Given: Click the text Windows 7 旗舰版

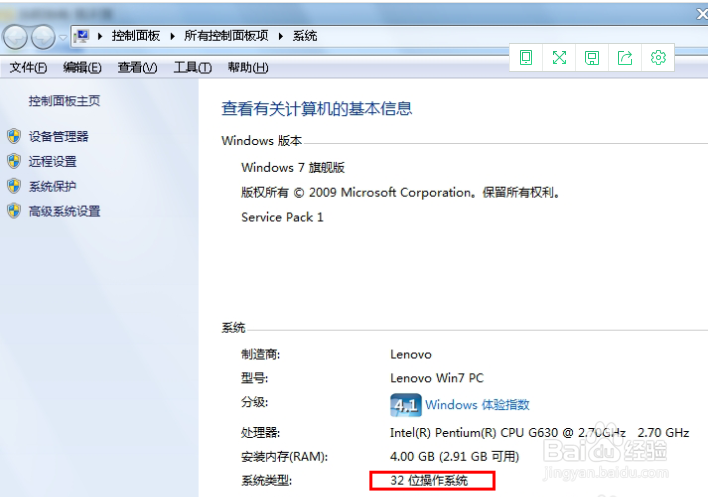Looking at the screenshot, I should pyautogui.click(x=293, y=167).
